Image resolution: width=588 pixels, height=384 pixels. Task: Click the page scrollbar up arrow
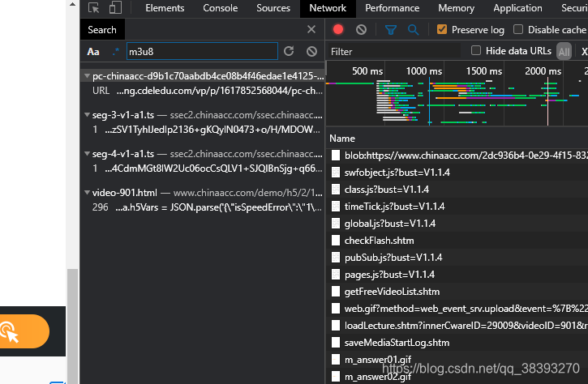point(73,5)
